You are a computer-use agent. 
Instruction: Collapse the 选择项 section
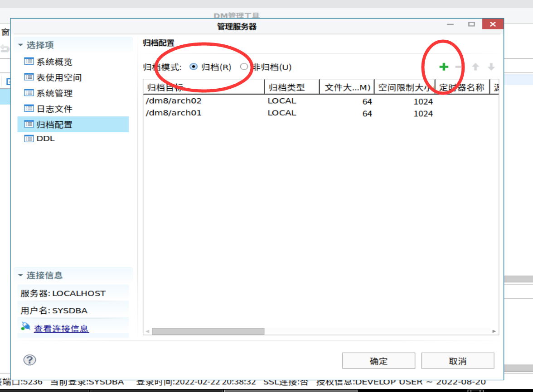[20, 45]
